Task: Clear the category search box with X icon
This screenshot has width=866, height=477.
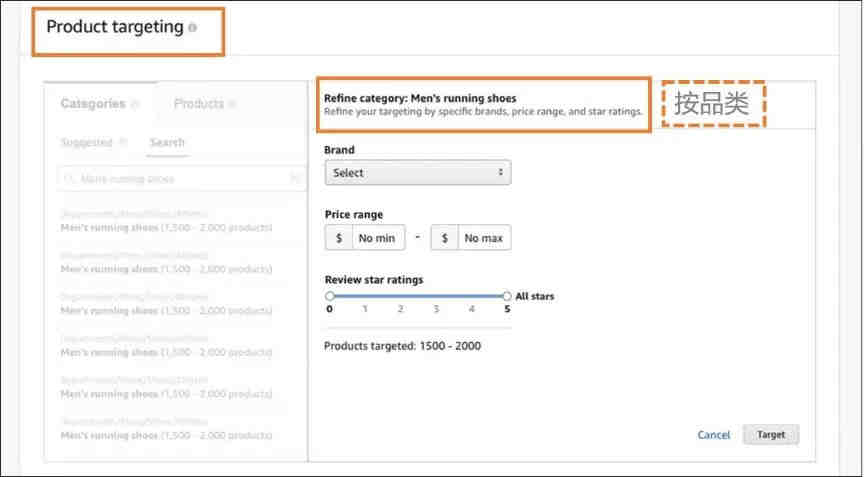Action: tap(295, 179)
